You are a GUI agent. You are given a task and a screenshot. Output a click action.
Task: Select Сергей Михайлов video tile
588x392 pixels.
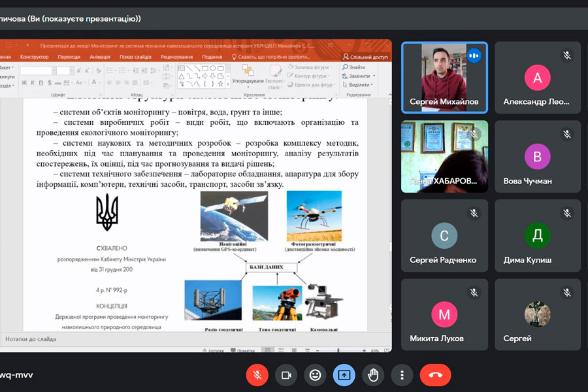[x=444, y=77]
